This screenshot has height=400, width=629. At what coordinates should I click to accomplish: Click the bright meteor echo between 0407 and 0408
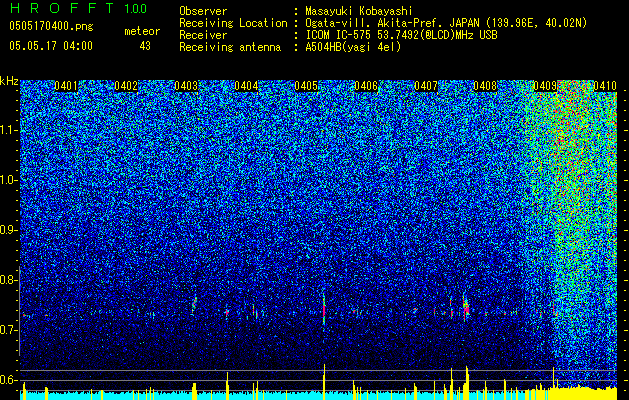tap(466, 308)
